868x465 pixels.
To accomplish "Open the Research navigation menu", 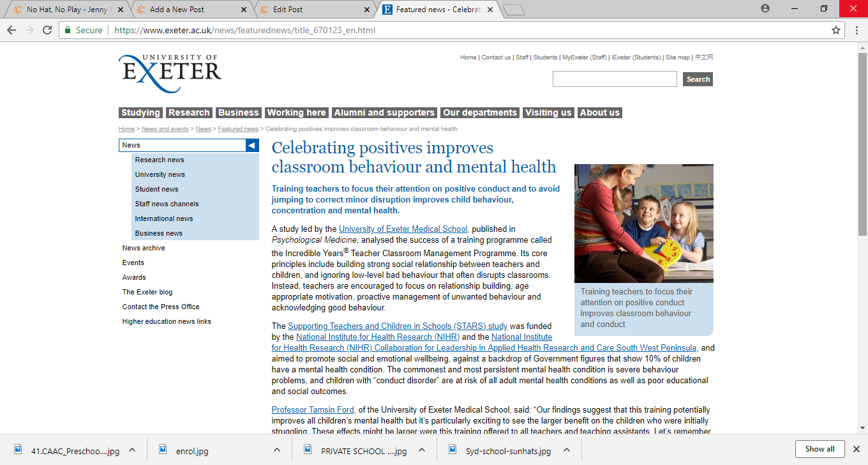I will 189,112.
